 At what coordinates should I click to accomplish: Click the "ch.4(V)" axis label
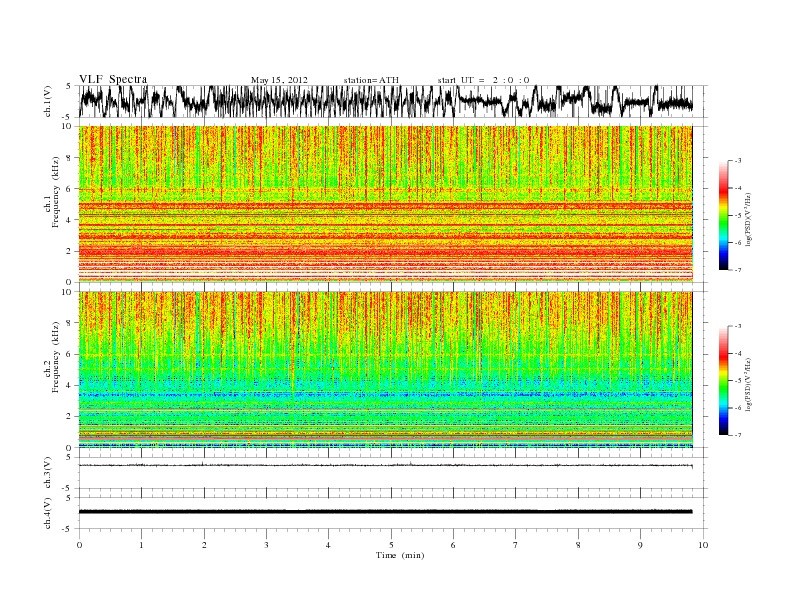tap(48, 513)
